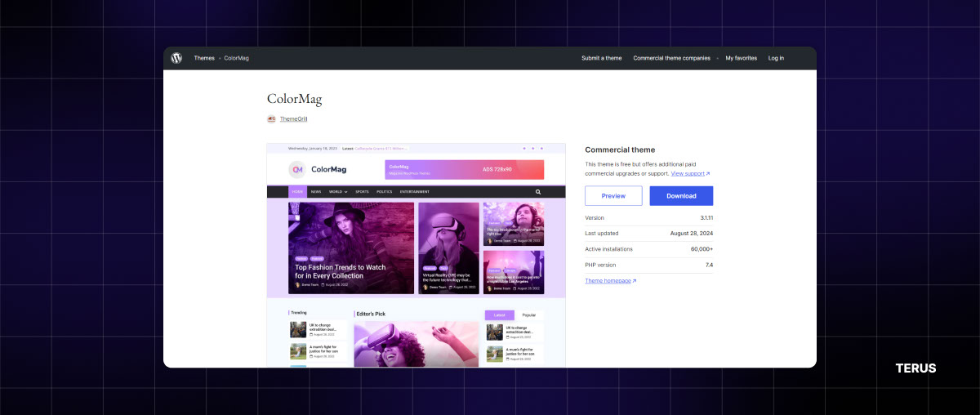Click the CM logo icon in theme preview
The image size is (980, 415).
[x=297, y=169]
